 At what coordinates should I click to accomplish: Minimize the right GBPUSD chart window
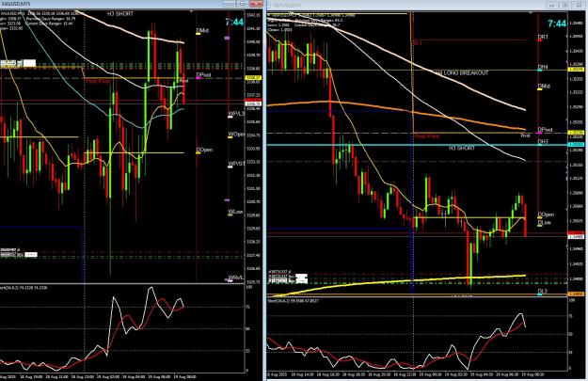pos(552,5)
